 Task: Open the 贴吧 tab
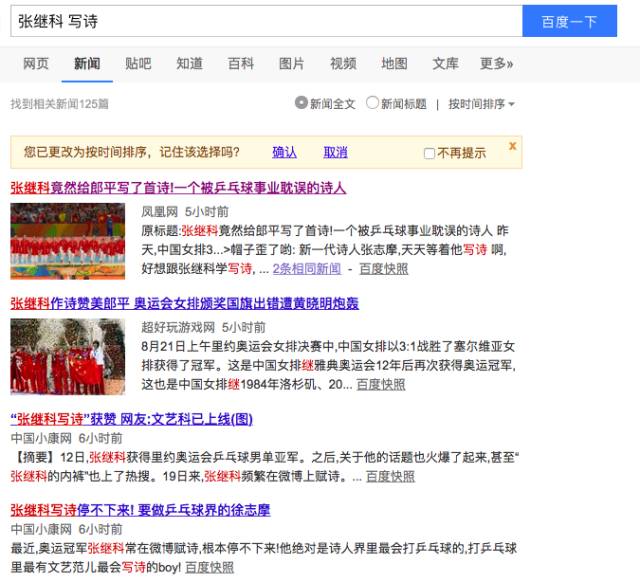(138, 64)
